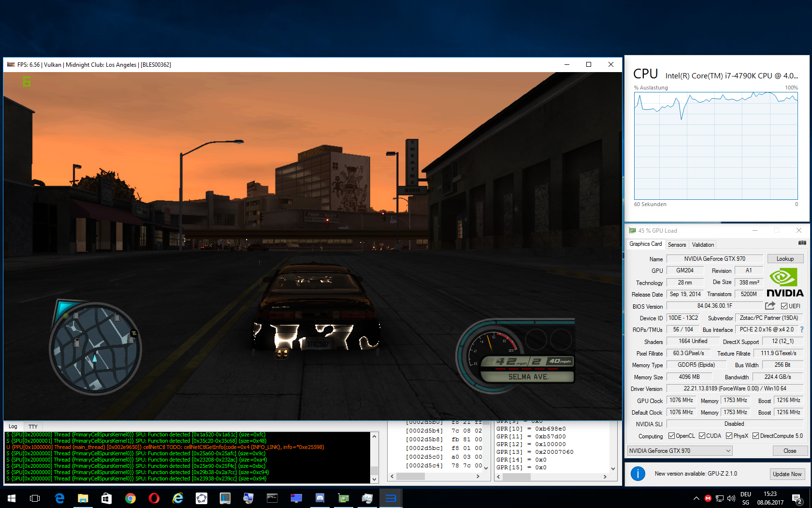Viewport: 812px width, 508px height.
Task: Toggle the UEFI checkbox
Action: pos(784,306)
